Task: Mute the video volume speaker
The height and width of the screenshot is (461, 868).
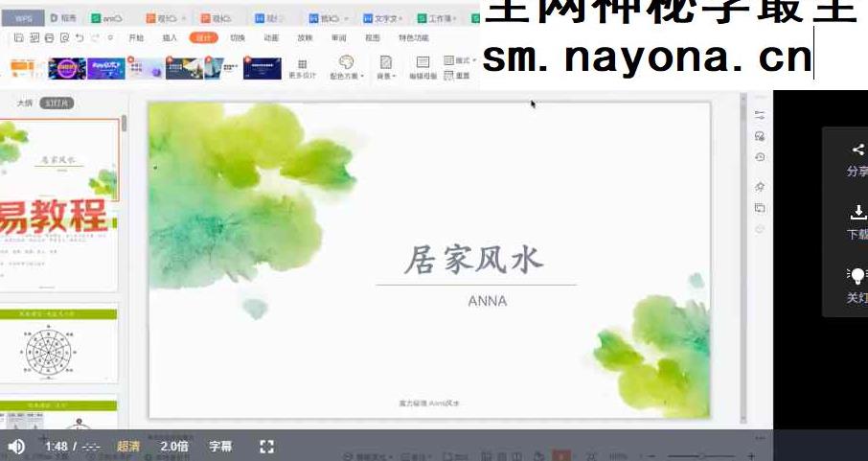Action: coord(16,447)
